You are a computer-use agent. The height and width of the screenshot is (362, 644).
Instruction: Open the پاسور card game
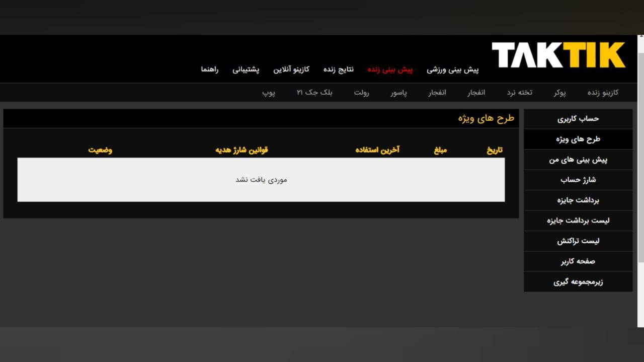(398, 92)
